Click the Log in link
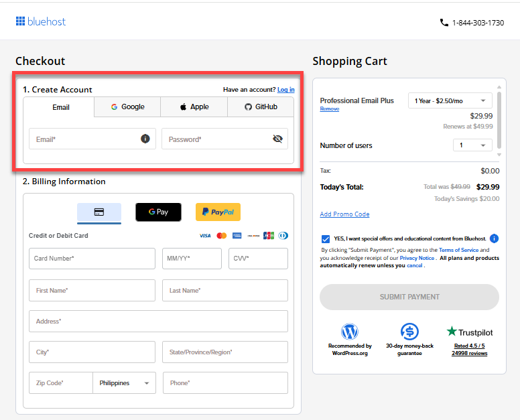This screenshot has height=420, width=520. [286, 90]
